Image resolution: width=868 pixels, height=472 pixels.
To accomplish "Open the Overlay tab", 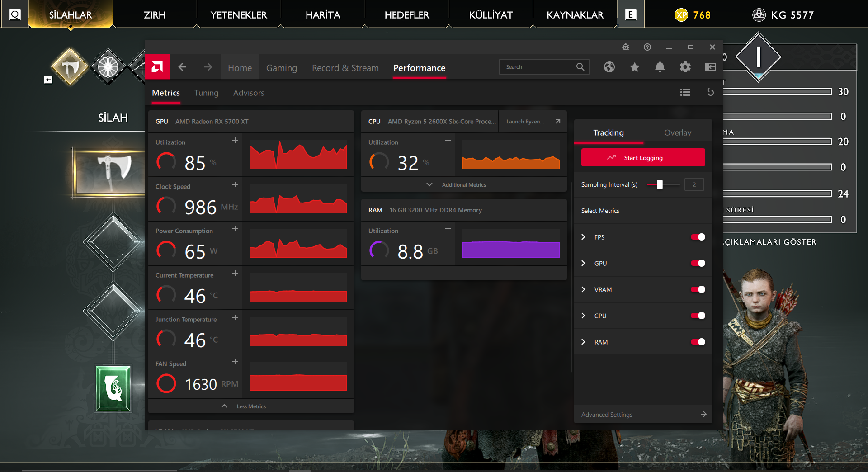I will [677, 132].
